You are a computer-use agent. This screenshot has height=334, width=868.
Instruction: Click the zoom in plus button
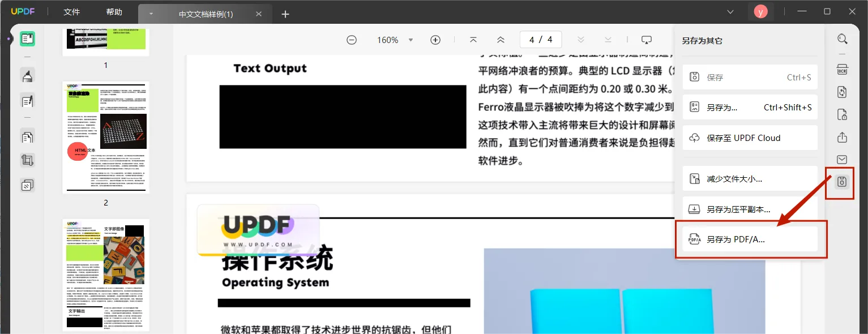[435, 40]
